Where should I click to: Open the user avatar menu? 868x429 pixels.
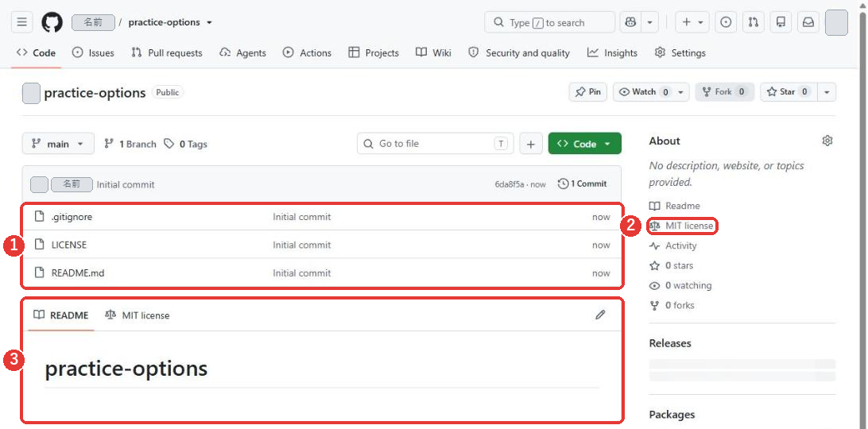[836, 23]
